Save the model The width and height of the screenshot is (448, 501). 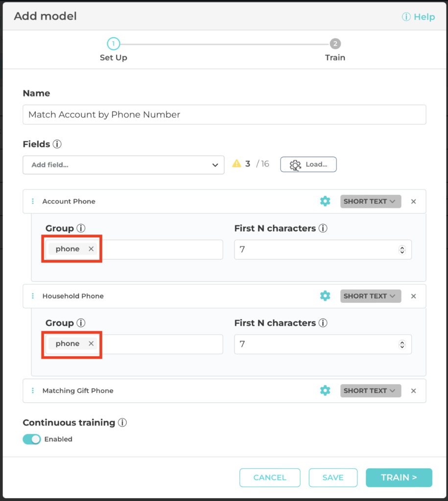[333, 478]
